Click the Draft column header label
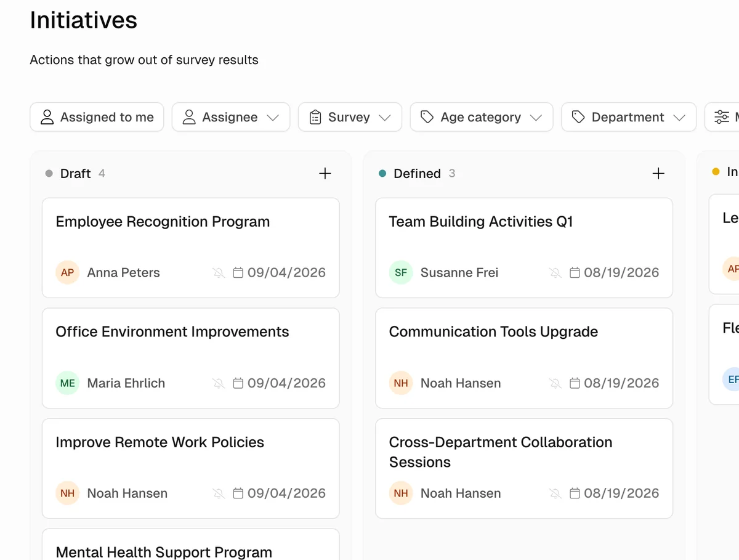The height and width of the screenshot is (560, 739). click(x=75, y=174)
